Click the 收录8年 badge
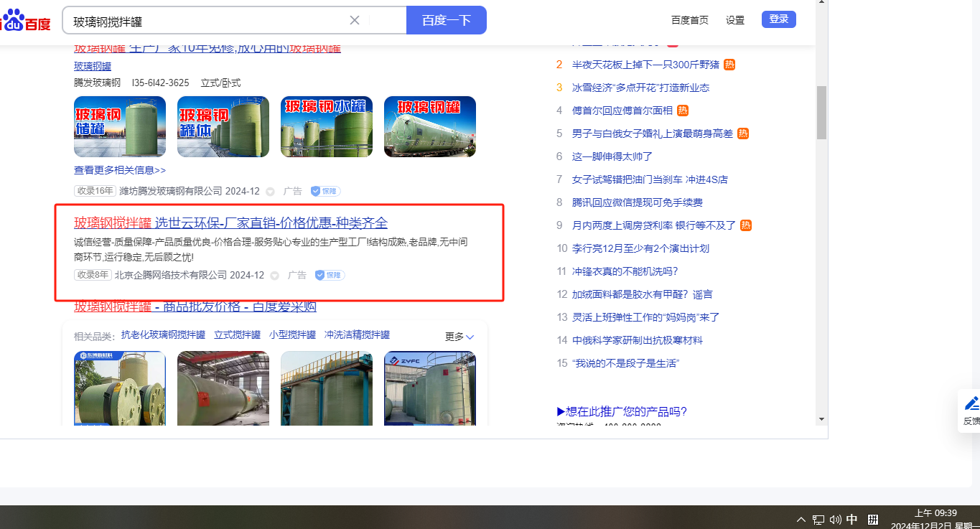980x529 pixels. (x=93, y=275)
